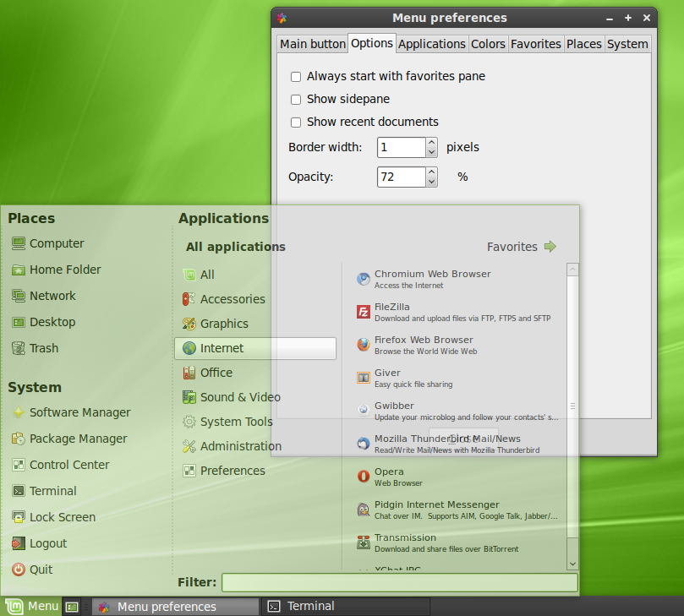Open Terminal from the System list

point(44,491)
